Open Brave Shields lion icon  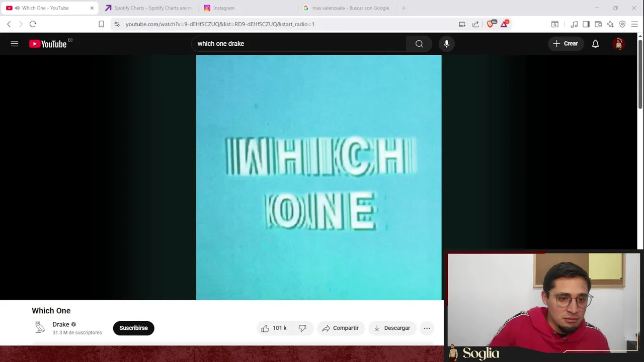point(491,24)
